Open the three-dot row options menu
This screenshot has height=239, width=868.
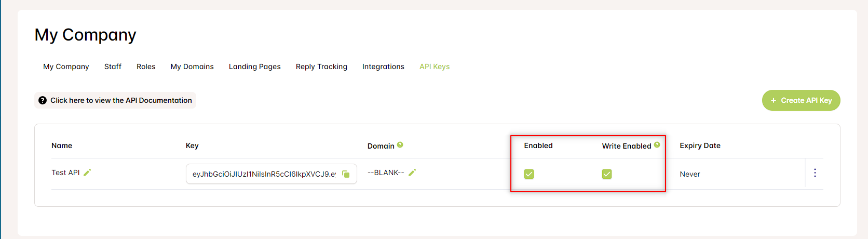(x=815, y=173)
